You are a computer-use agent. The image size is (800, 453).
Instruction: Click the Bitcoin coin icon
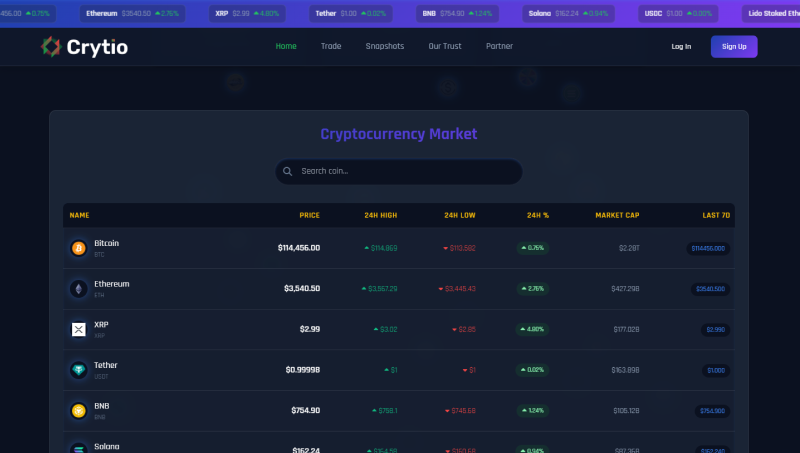pos(78,247)
